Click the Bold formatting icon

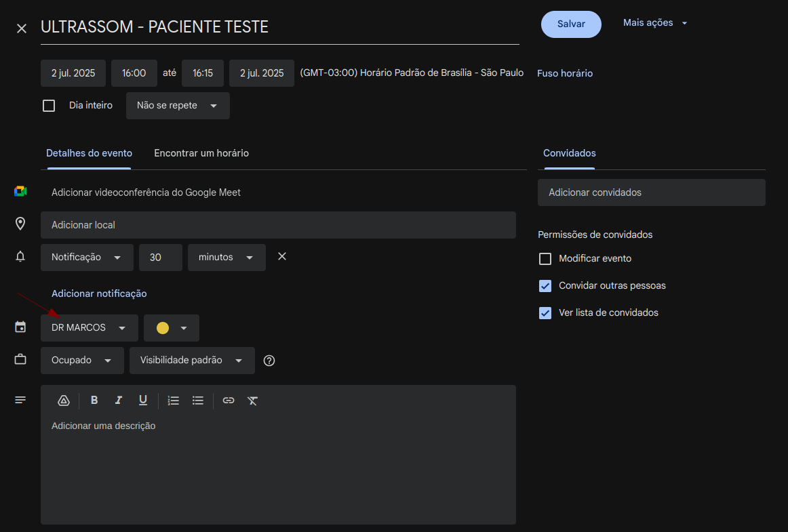coord(94,401)
